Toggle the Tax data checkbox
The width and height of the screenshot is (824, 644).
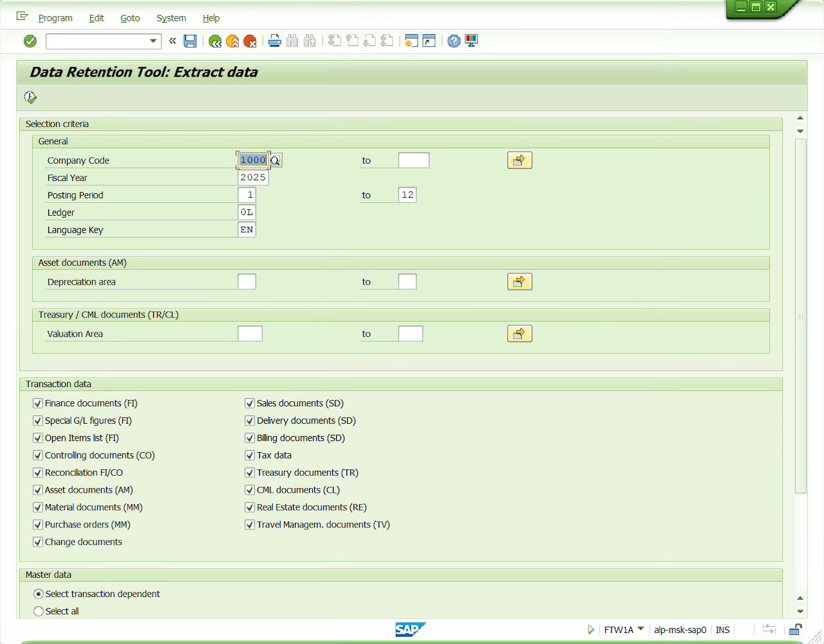[x=250, y=455]
